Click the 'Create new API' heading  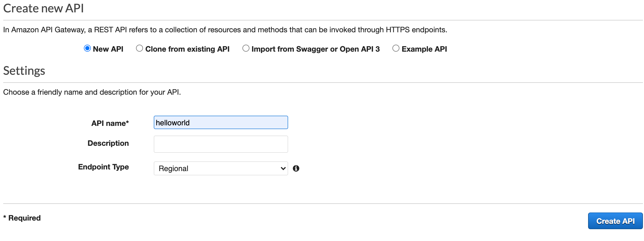pos(44,8)
